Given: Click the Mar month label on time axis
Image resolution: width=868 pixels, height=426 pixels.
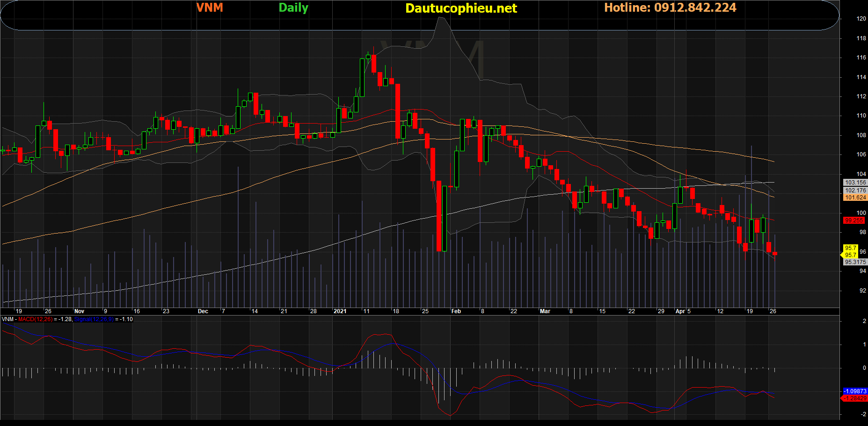Looking at the screenshot, I should [545, 311].
